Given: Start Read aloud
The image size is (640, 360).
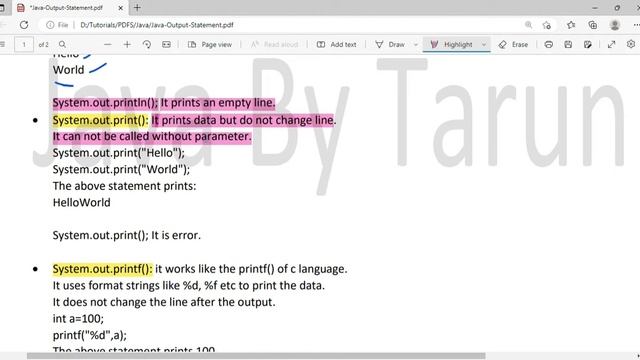Looking at the screenshot, I should tap(274, 44).
